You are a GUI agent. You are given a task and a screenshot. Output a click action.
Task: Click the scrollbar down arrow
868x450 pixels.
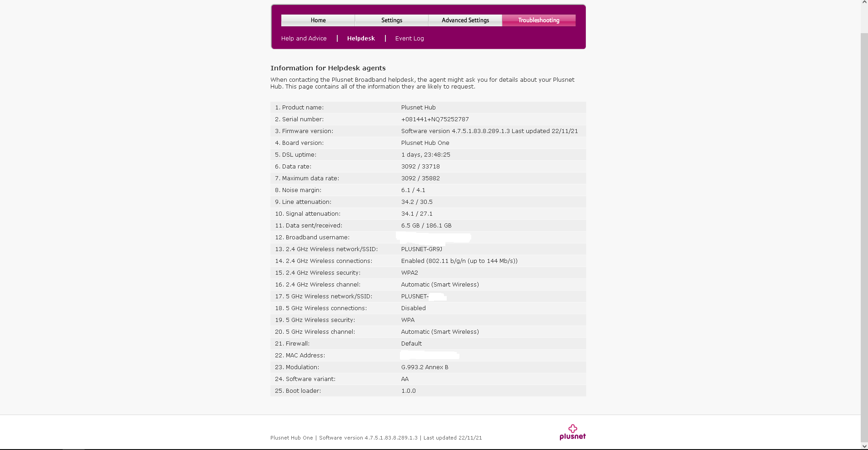coord(864,446)
